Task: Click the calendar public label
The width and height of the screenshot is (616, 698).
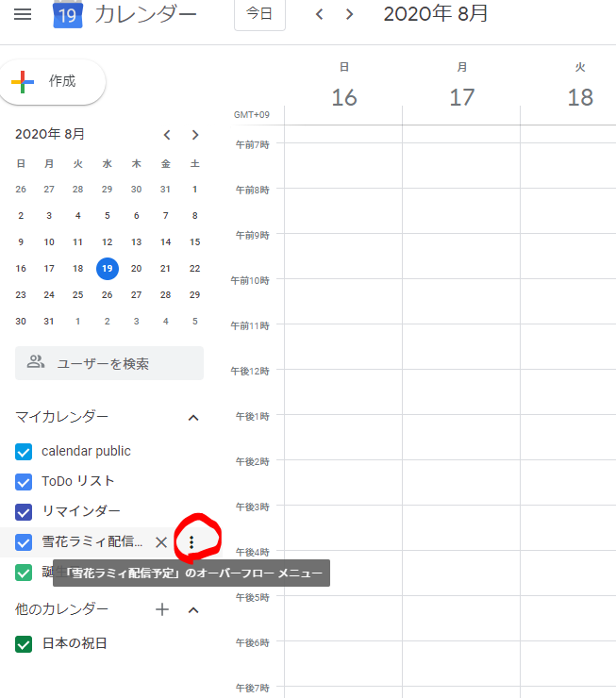Action: click(86, 451)
